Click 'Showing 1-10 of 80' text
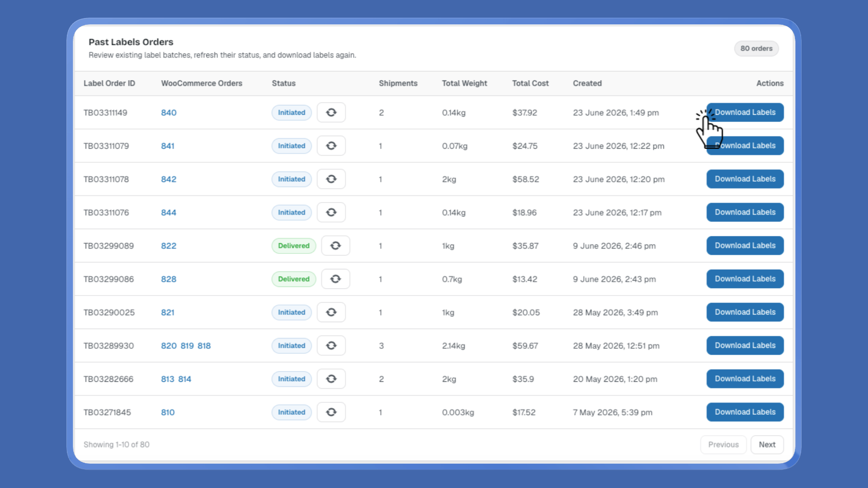The image size is (868, 488). pos(116,445)
